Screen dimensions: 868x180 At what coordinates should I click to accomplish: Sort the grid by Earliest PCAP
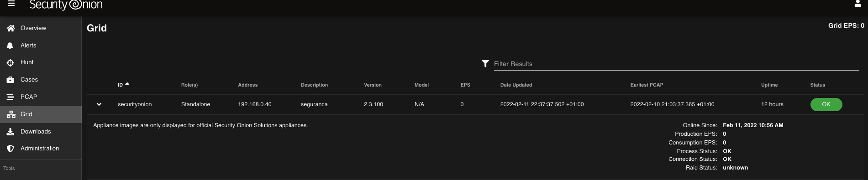click(647, 85)
